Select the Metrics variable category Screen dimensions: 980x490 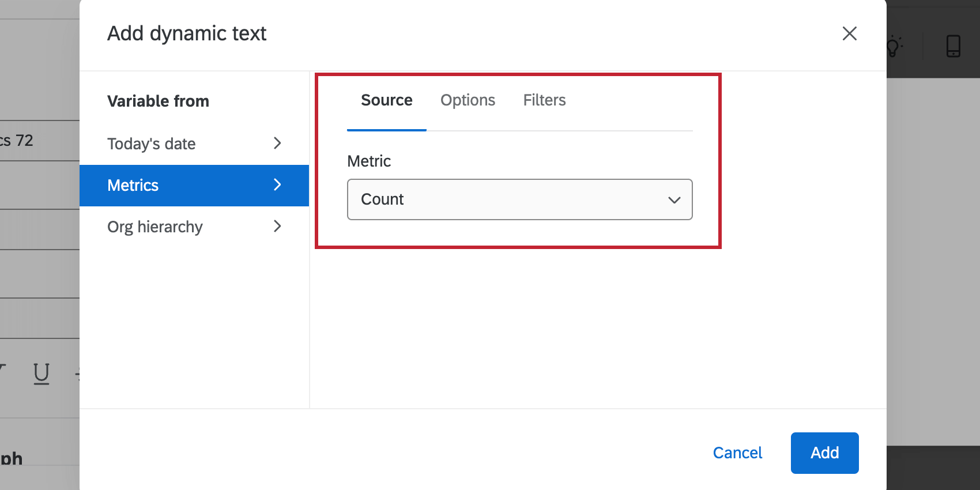pyautogui.click(x=133, y=185)
